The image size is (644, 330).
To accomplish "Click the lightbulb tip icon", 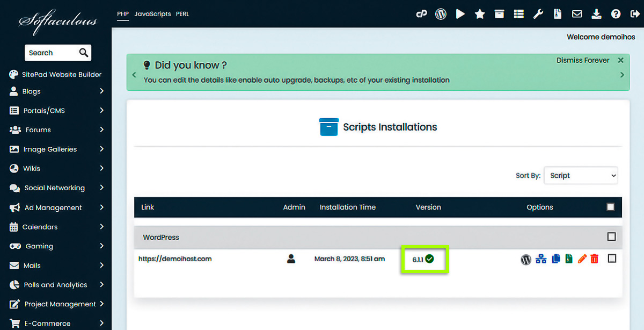I will (147, 65).
